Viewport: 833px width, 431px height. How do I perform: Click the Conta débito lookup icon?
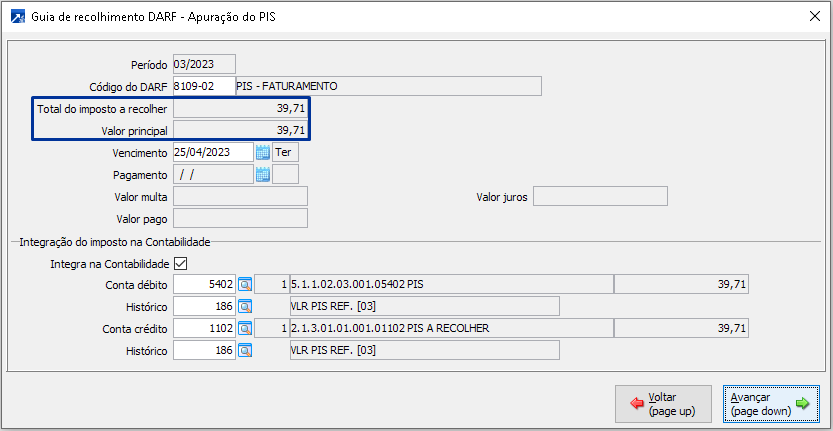pyautogui.click(x=245, y=285)
